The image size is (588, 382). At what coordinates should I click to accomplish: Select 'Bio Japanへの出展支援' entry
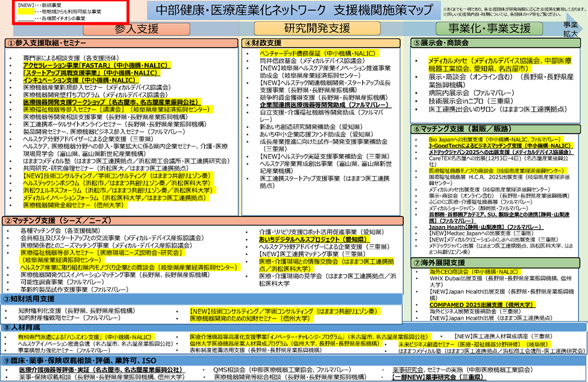click(x=495, y=139)
